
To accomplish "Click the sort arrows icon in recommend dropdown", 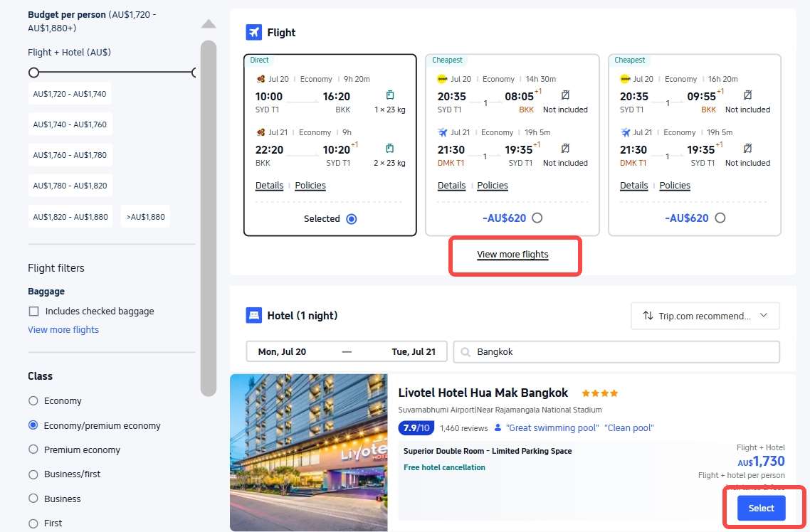I will [648, 315].
